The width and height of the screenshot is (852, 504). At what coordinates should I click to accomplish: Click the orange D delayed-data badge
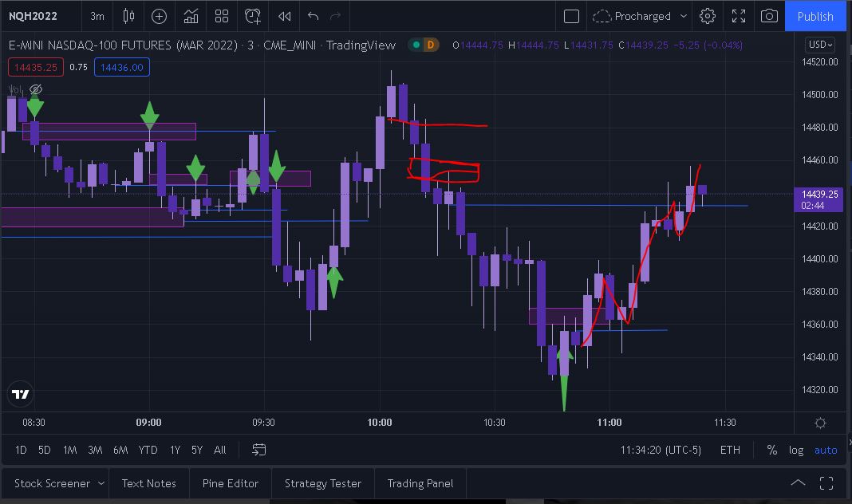pyautogui.click(x=431, y=45)
